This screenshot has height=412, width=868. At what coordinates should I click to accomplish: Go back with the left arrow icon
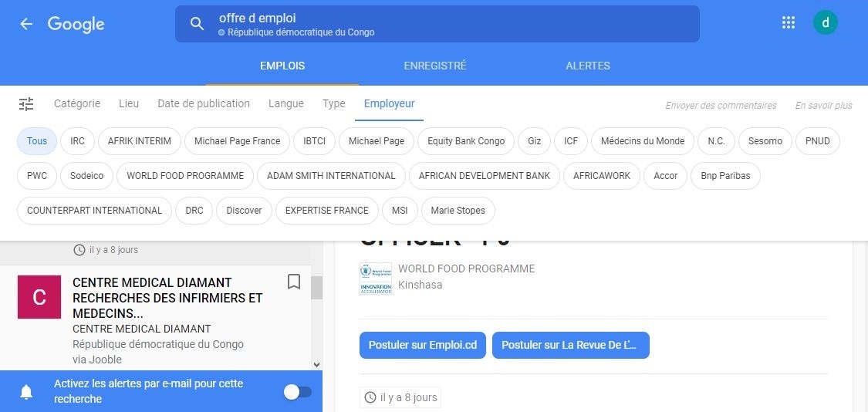coord(26,24)
